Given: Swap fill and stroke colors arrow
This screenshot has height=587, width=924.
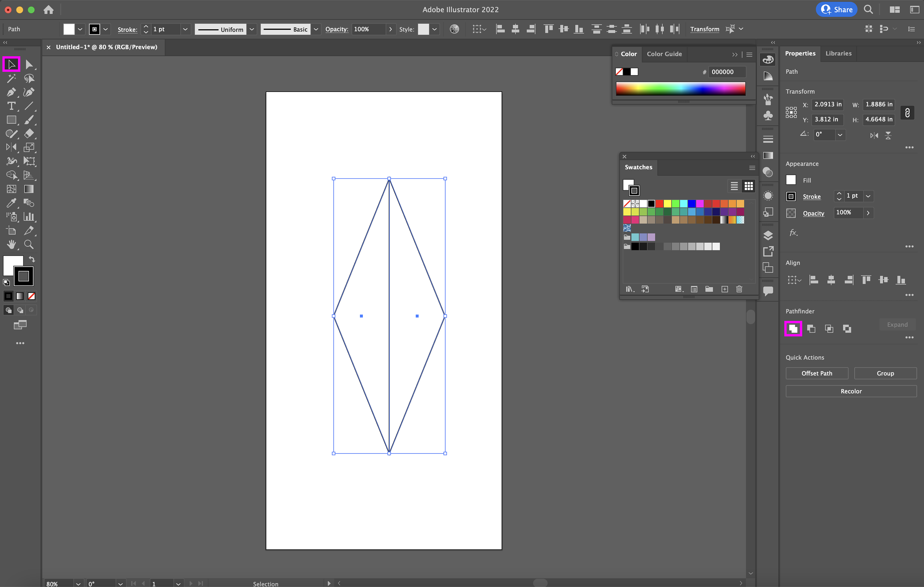Looking at the screenshot, I should coord(32,260).
